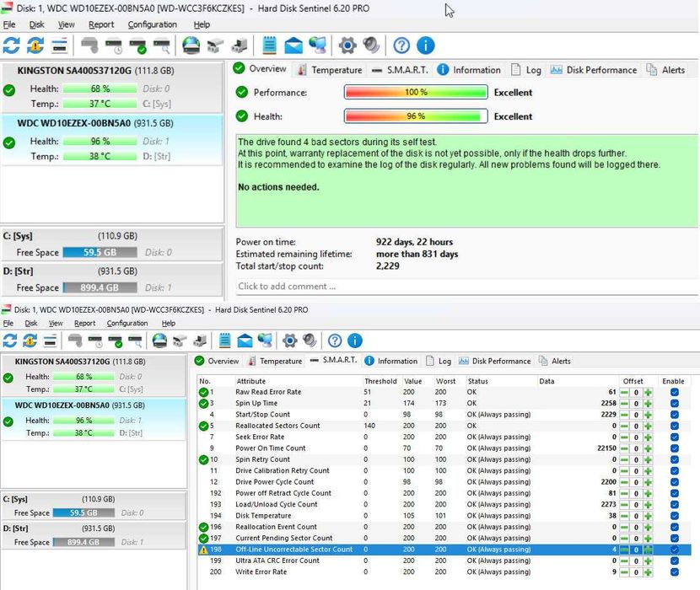Click the Threshold column header in S.M.A.R.T. table
The height and width of the screenshot is (590, 700).
(380, 381)
